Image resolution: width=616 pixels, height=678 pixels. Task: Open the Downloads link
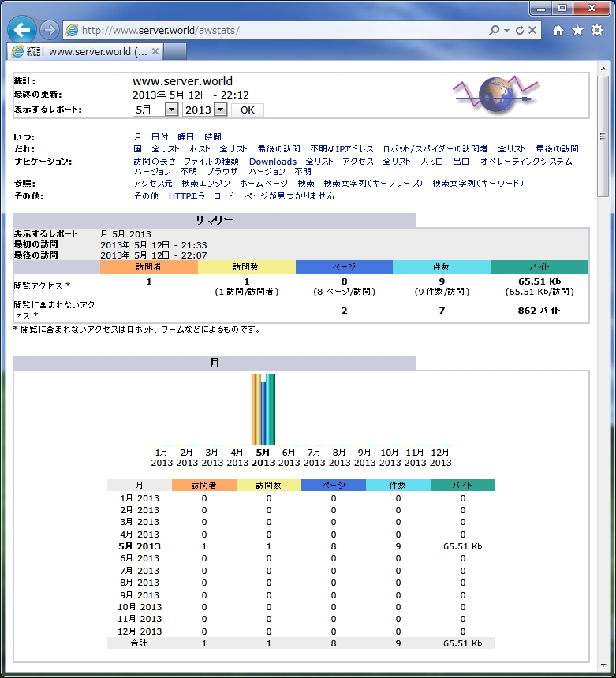[273, 162]
